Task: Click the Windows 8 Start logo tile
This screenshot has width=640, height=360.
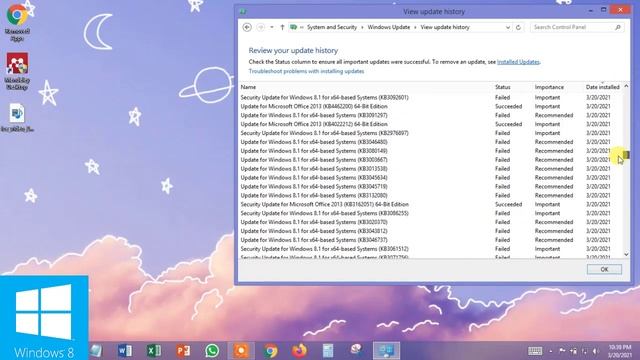Action: pos(44,318)
